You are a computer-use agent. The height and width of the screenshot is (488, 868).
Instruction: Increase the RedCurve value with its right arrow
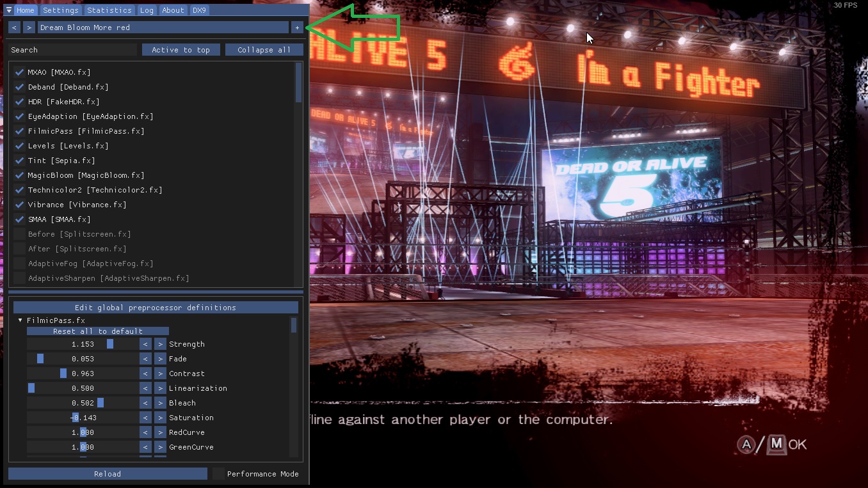tap(160, 432)
